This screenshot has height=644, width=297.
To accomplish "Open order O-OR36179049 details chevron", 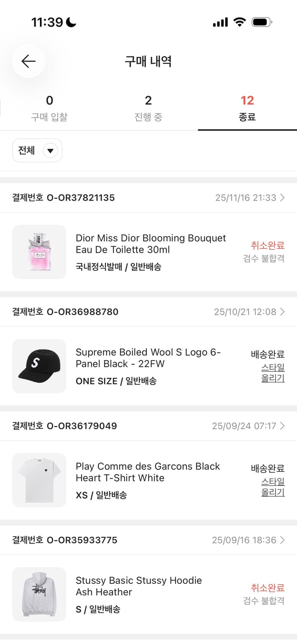I will [282, 426].
